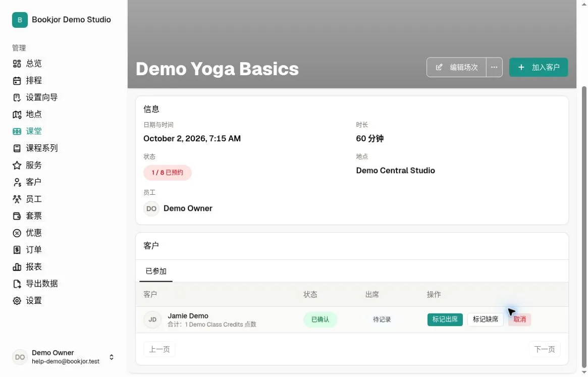This screenshot has width=588, height=377.
Task: Go to 排程 in the sidebar
Action: tap(34, 81)
